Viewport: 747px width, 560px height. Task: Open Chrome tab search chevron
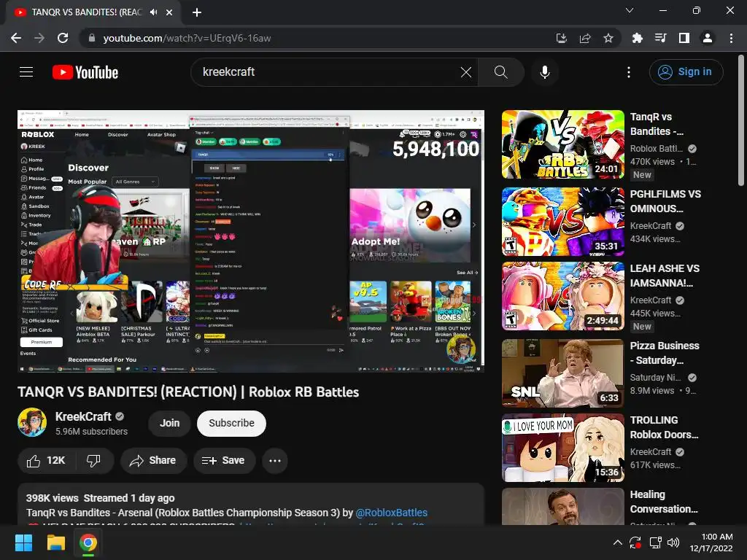tap(630, 10)
